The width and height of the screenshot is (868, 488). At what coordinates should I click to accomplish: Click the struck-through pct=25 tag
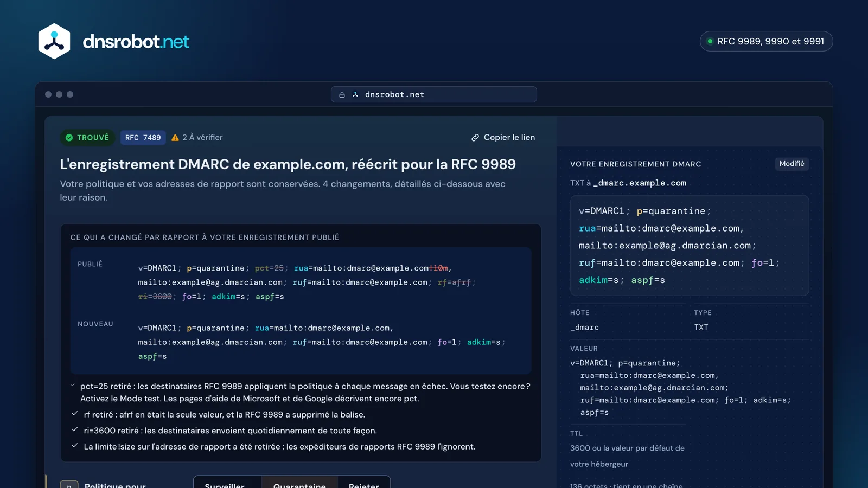tap(269, 268)
